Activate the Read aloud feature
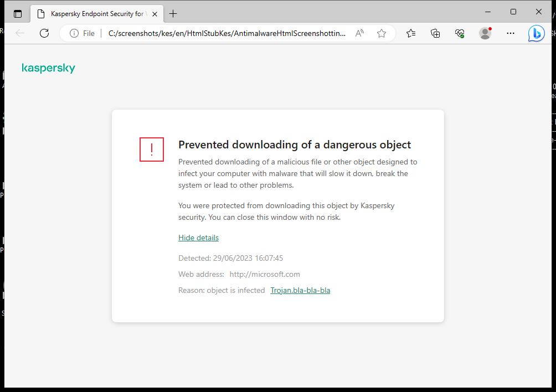Screen dimensions: 556x392 click(x=359, y=33)
